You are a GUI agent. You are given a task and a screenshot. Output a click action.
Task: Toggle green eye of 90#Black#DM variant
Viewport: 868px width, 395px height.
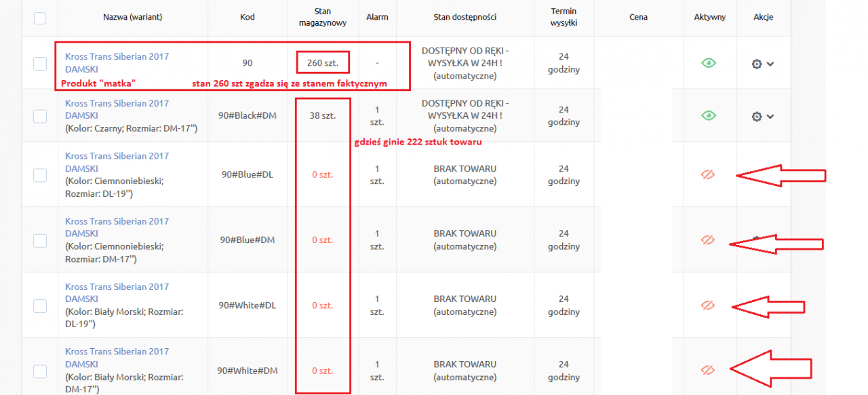709,116
